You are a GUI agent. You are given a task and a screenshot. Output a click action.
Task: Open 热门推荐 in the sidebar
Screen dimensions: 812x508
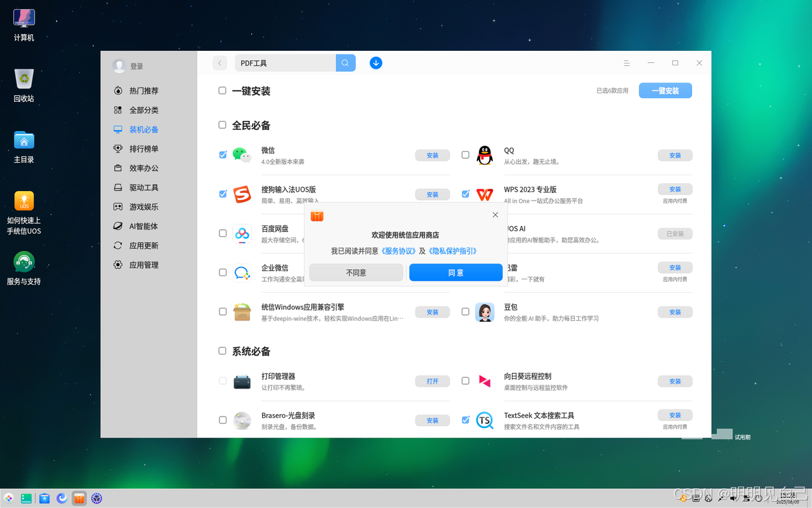pyautogui.click(x=143, y=91)
